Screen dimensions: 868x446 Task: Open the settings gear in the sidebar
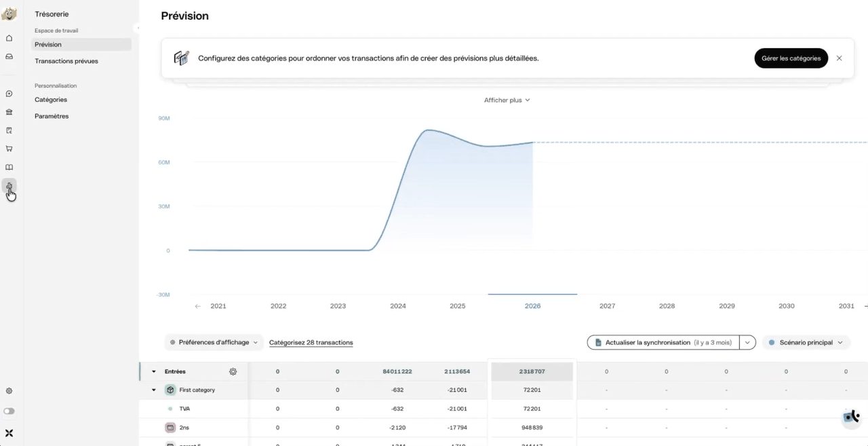tap(9, 391)
